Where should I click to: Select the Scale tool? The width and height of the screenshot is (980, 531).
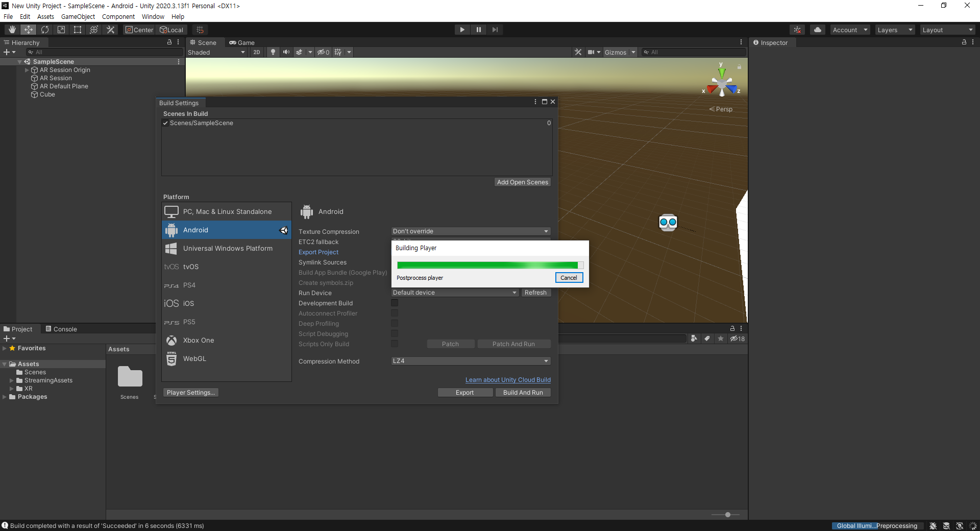[x=61, y=30]
